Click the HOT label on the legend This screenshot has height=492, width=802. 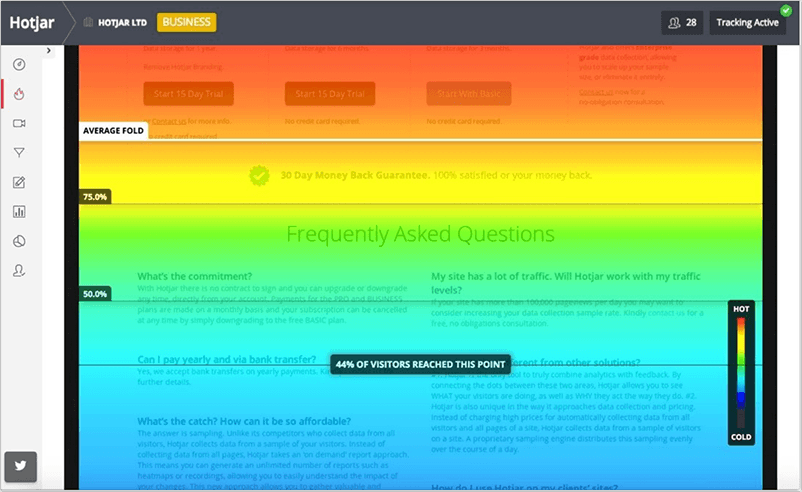click(741, 309)
